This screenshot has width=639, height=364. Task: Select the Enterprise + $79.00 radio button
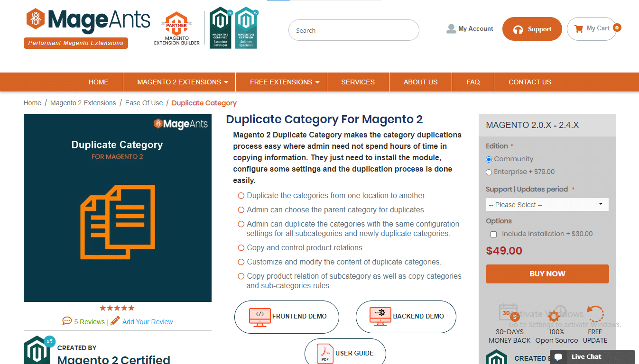coord(489,173)
